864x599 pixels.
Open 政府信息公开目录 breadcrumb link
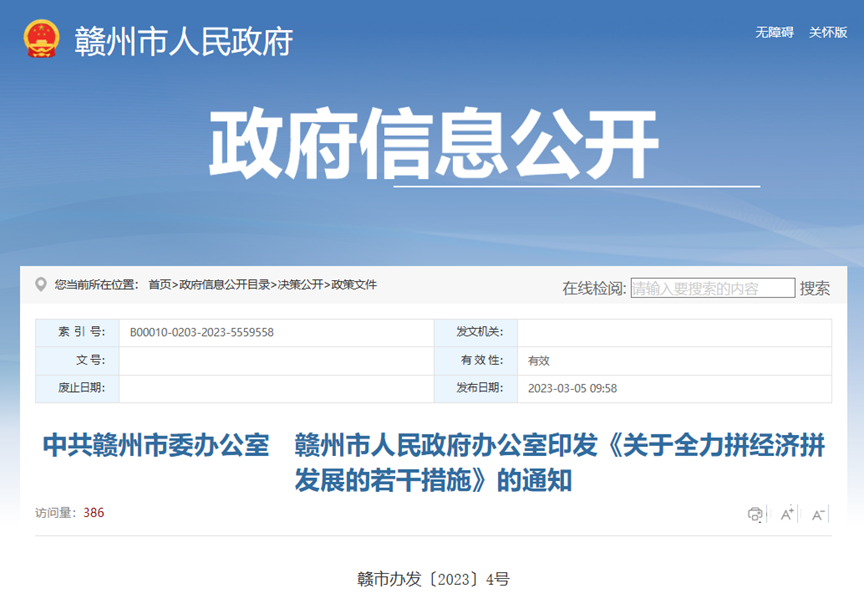coord(224,285)
